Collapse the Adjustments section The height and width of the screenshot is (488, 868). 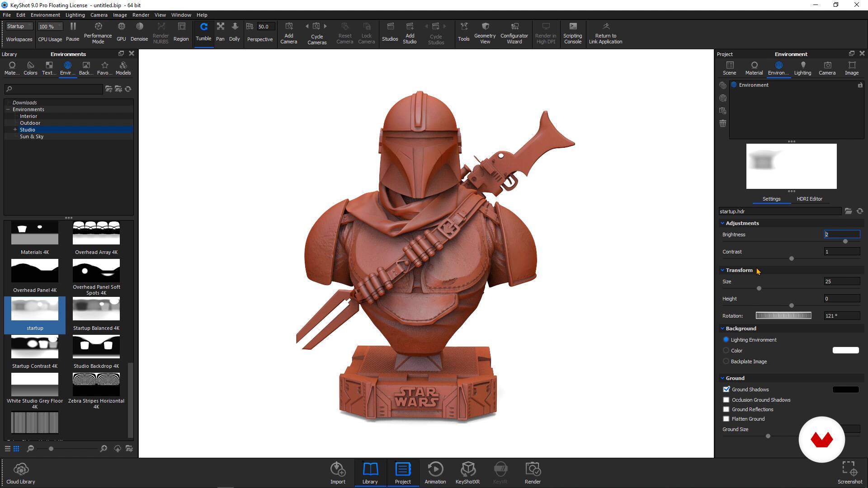(722, 223)
